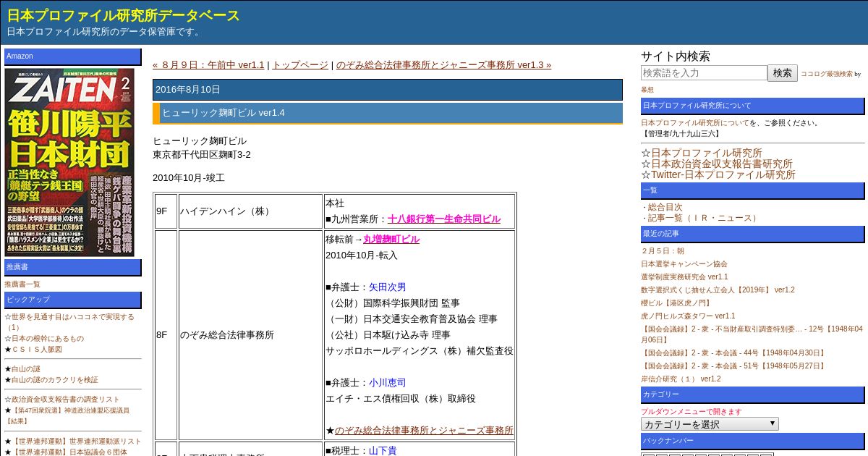This screenshot has width=868, height=456.
Task: Open tax accountant 山下貴 link
Action: [383, 450]
